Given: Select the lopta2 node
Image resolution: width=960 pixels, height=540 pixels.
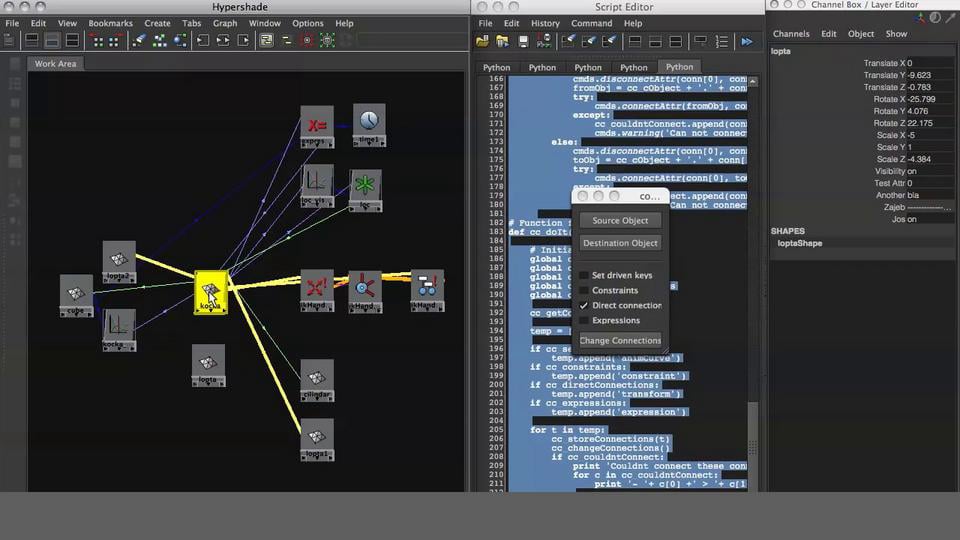Looking at the screenshot, I should [119, 262].
